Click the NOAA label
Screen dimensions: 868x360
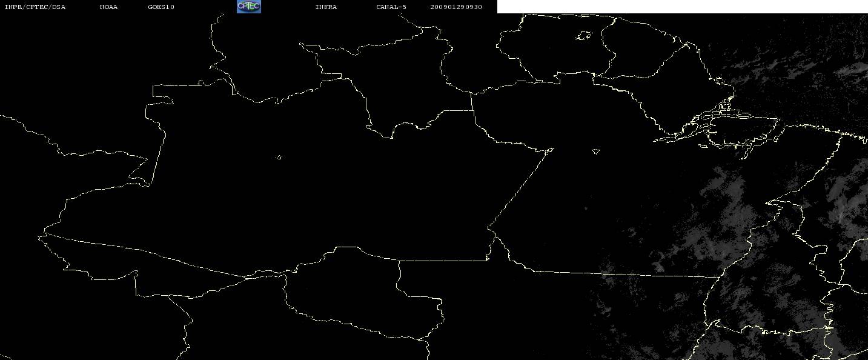pyautogui.click(x=108, y=7)
